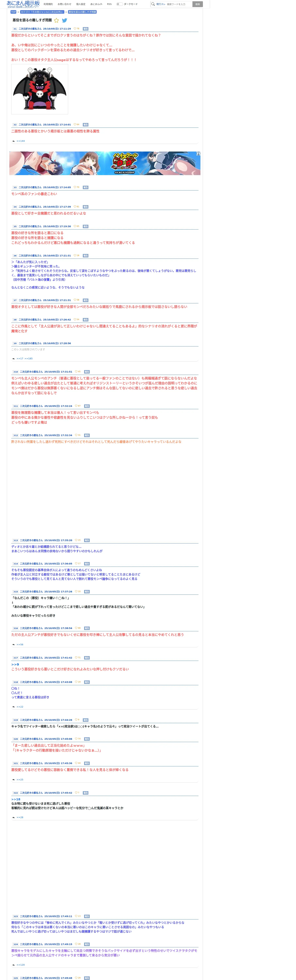This screenshot has width=296, height=980.
Task: Follow the >>185 reply link under post 9
Action: click(x=29, y=359)
